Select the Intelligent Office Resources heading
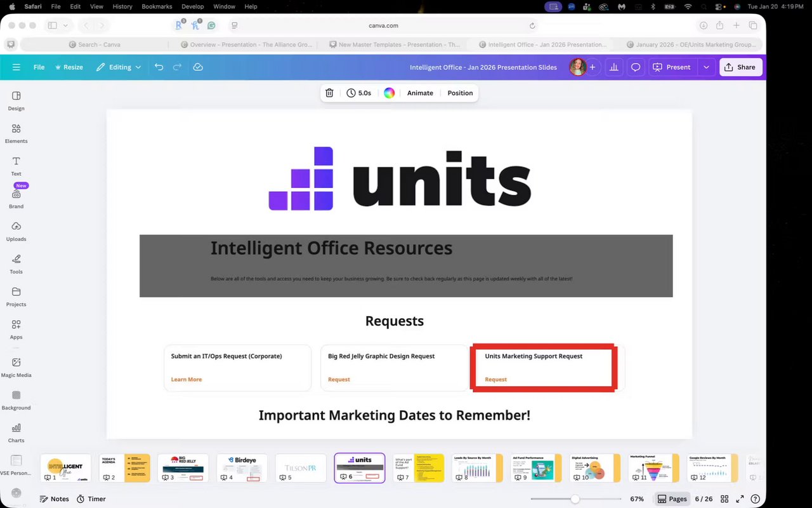The image size is (812, 508). coord(331,248)
